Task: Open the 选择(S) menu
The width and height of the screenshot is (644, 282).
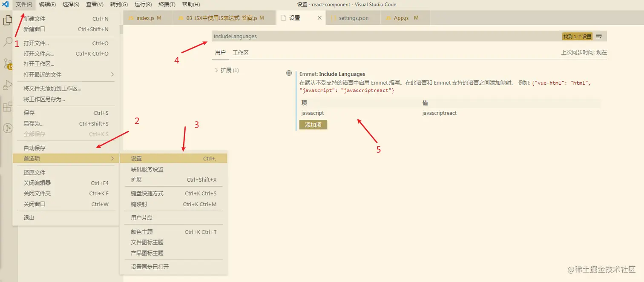Action: [71, 5]
